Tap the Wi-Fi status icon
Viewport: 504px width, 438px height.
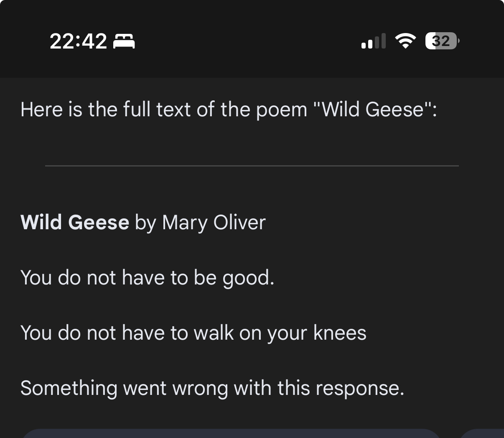[x=405, y=41]
